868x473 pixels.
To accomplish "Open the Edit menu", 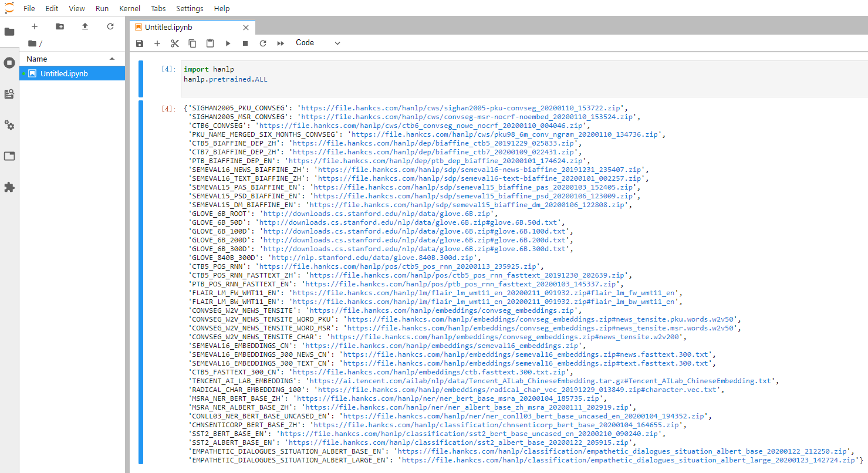I will (52, 9).
